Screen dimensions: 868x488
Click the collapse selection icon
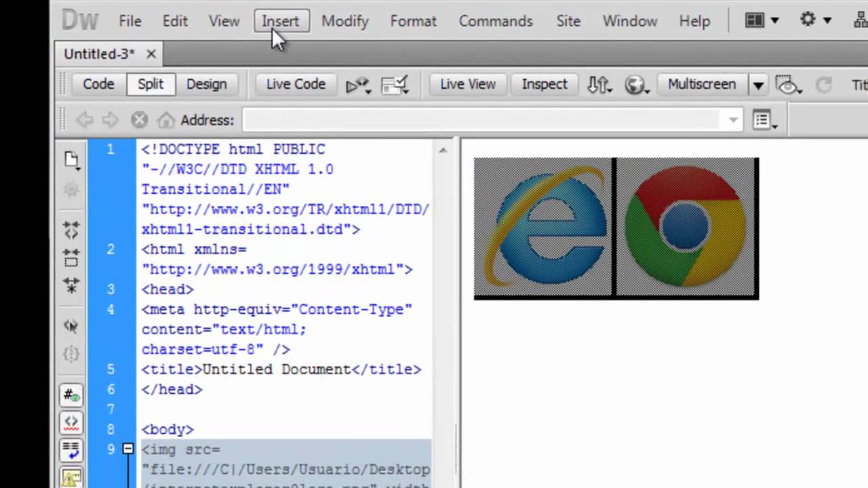pyautogui.click(x=71, y=258)
